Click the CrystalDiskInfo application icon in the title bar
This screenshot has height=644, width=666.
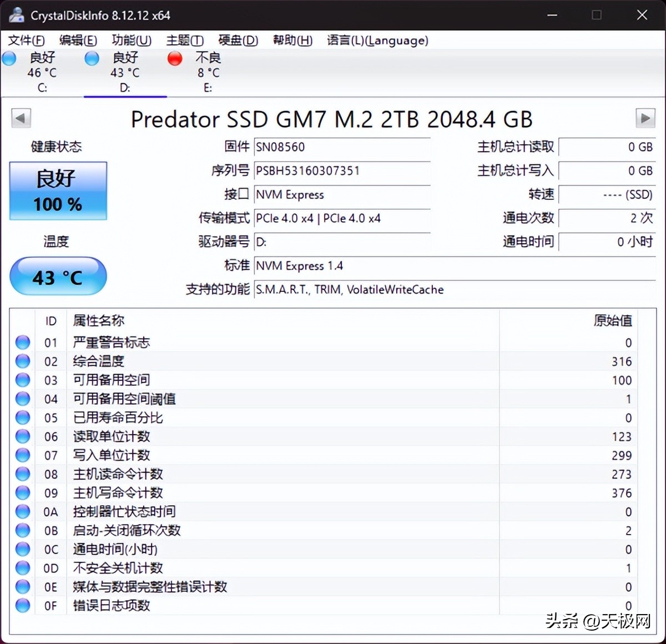click(x=16, y=15)
